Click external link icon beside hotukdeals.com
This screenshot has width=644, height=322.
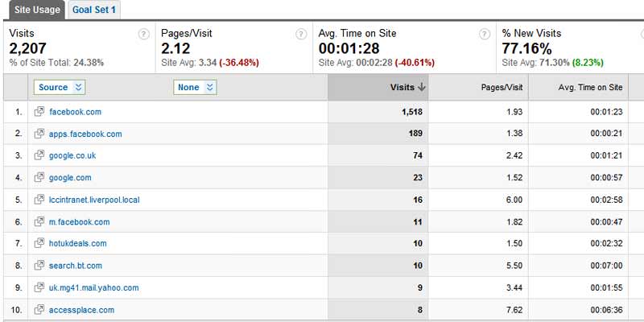(x=39, y=243)
